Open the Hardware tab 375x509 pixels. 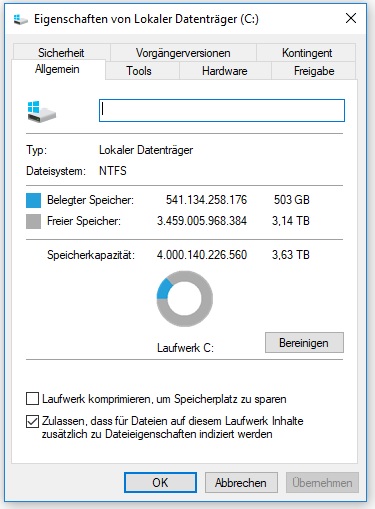(x=225, y=71)
